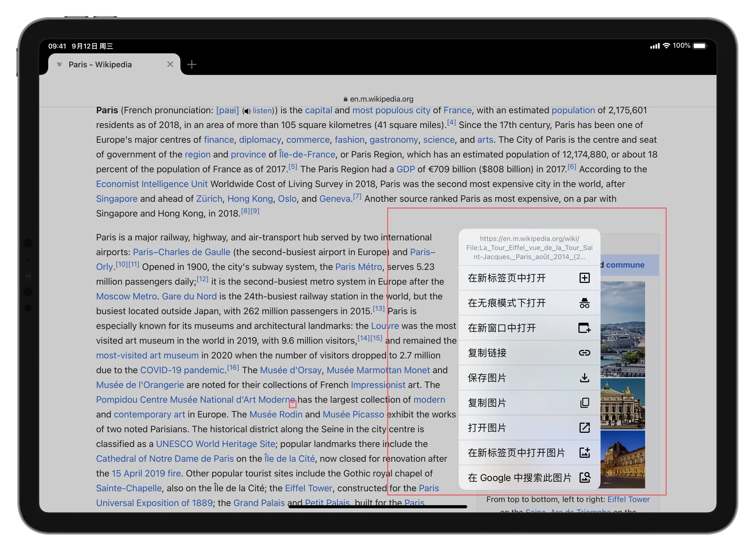The image size is (756, 552).
Task: Open the 'Gare du Nord' link
Action: [x=189, y=296]
